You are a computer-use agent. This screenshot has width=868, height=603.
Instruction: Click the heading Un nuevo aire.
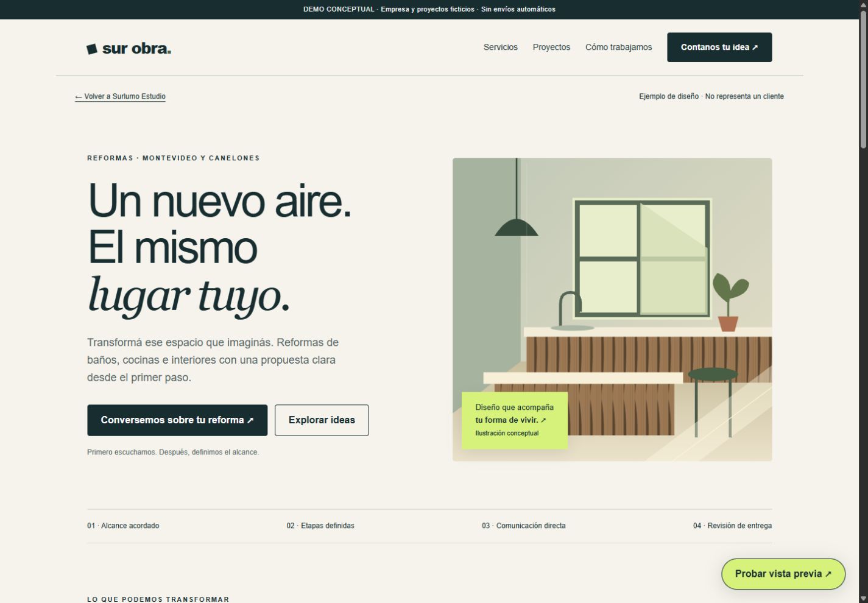coord(219,200)
